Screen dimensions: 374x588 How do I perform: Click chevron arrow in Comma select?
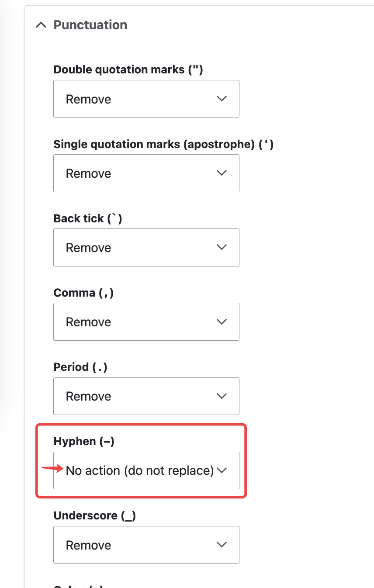click(x=222, y=322)
